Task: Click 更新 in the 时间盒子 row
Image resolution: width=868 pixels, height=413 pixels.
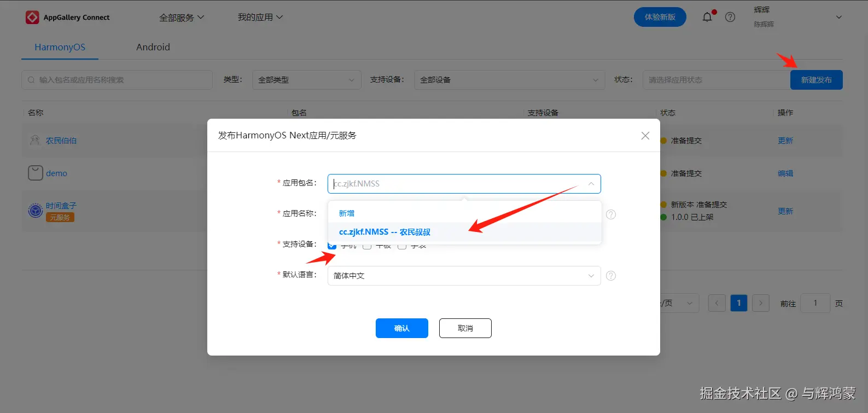Action: coord(785,211)
